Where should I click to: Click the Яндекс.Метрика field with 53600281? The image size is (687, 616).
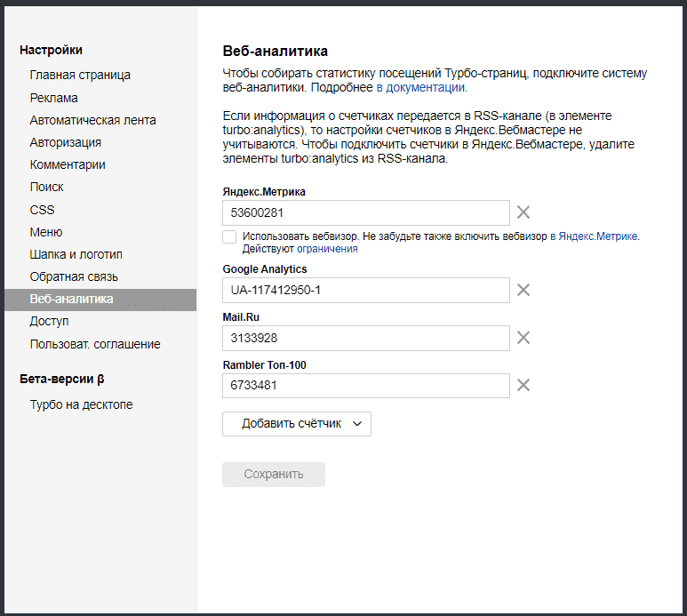click(x=366, y=213)
